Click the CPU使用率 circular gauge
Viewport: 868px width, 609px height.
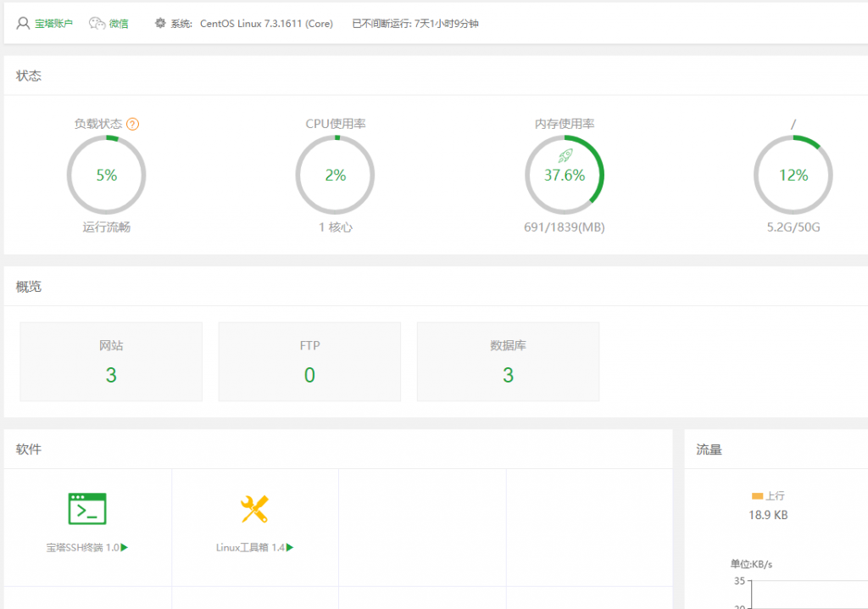point(335,175)
